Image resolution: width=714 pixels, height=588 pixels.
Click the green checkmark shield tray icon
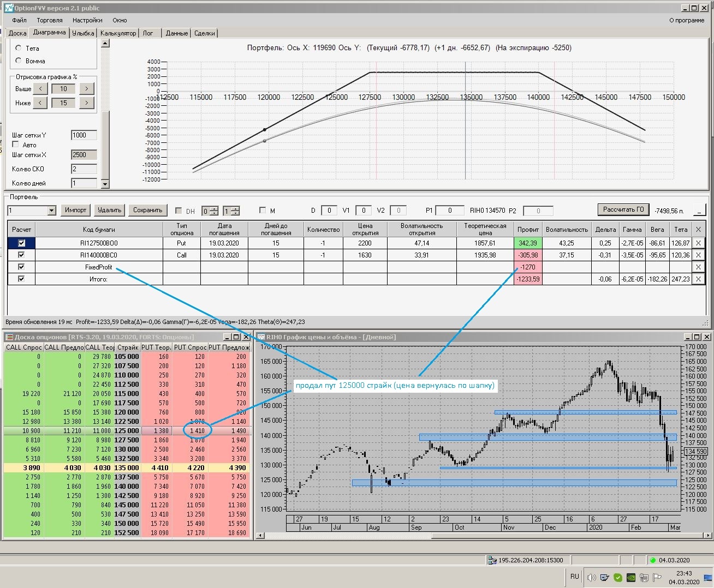point(617,578)
